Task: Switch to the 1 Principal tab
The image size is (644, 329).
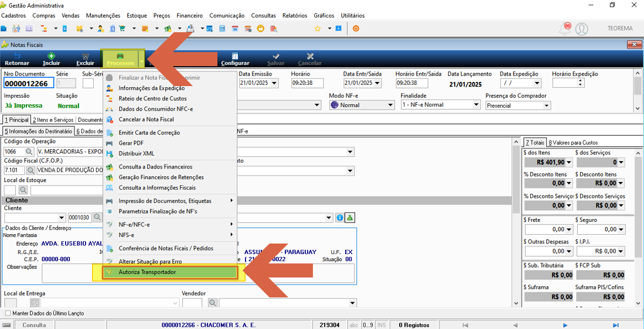Action: 16,120
